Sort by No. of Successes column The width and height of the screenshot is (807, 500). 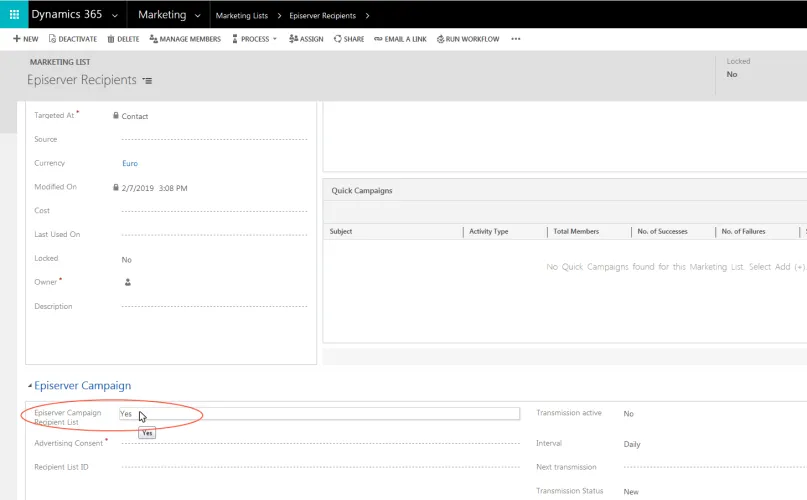coord(662,232)
